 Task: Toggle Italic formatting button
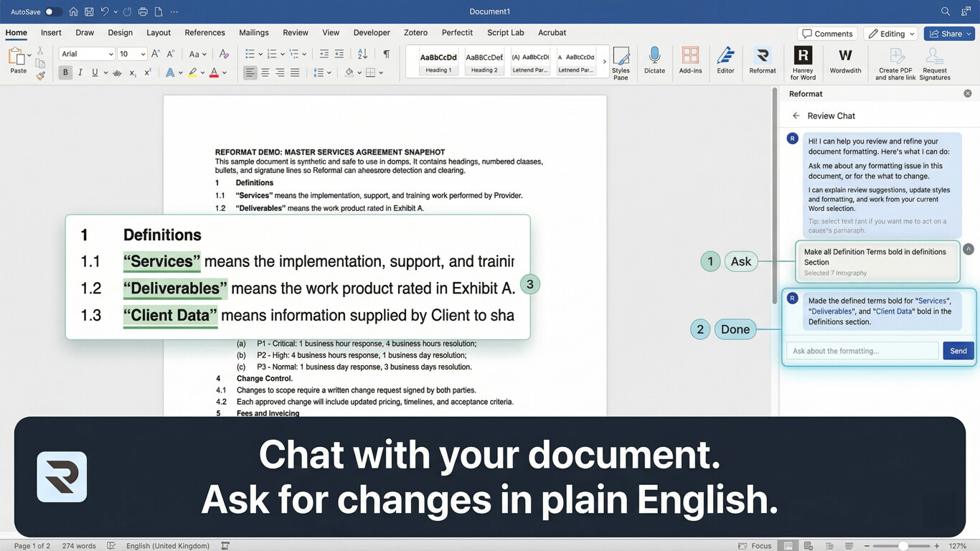[80, 72]
